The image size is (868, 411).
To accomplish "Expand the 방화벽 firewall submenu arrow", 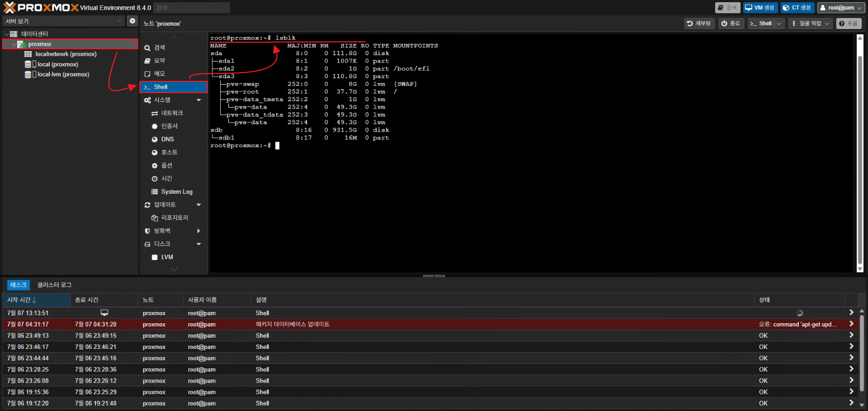I will [x=199, y=231].
